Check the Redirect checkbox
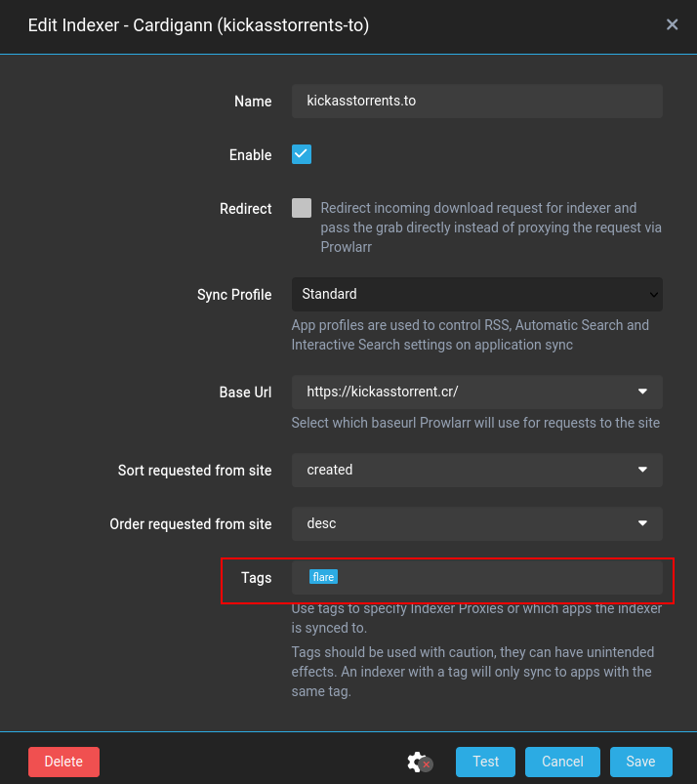Image resolution: width=697 pixels, height=784 pixels. tap(302, 208)
